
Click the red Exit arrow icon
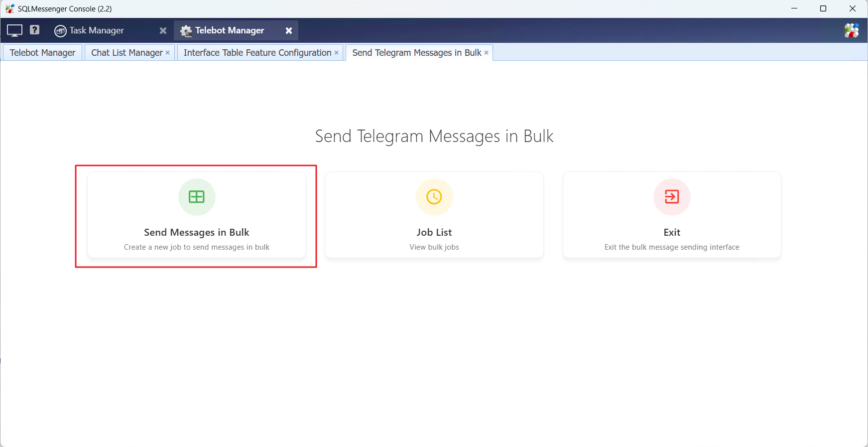(672, 197)
